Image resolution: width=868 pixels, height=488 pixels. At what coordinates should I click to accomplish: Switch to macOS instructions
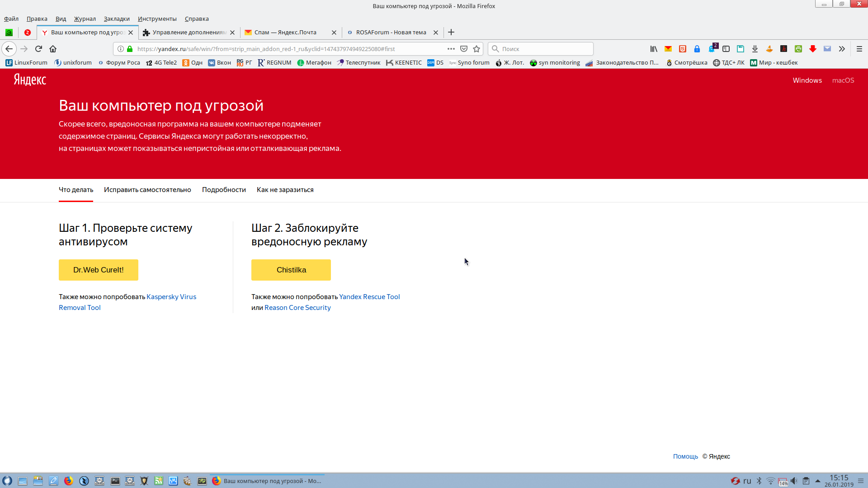(x=843, y=80)
